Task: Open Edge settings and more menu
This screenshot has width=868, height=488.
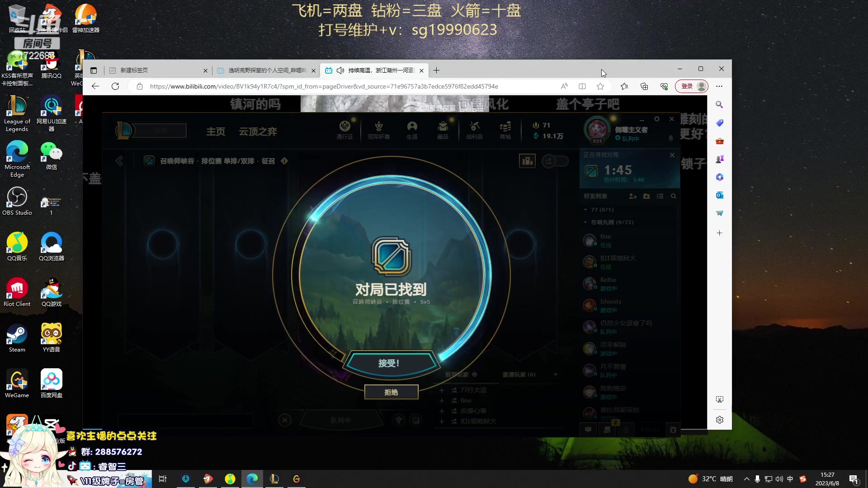Action: point(719,86)
